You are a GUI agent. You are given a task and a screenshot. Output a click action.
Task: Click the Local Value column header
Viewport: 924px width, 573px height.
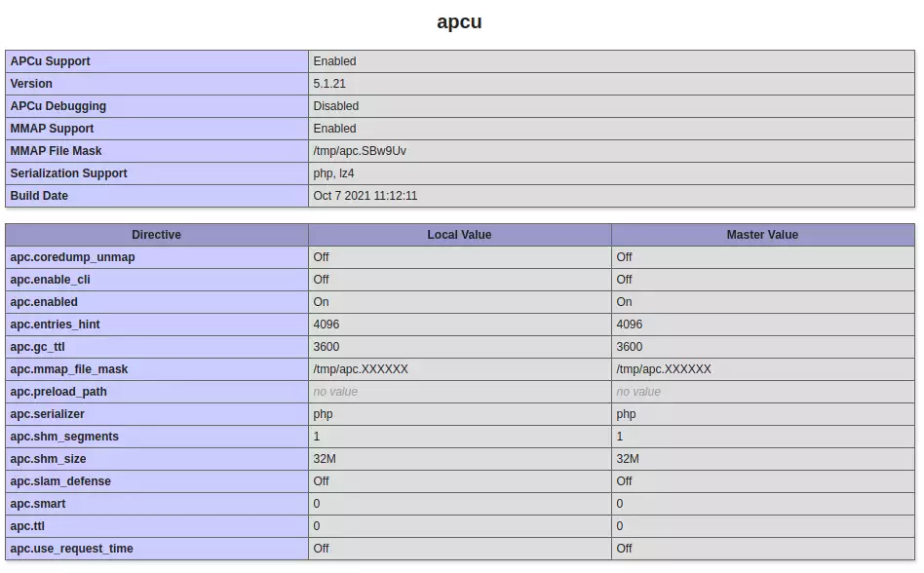point(459,235)
